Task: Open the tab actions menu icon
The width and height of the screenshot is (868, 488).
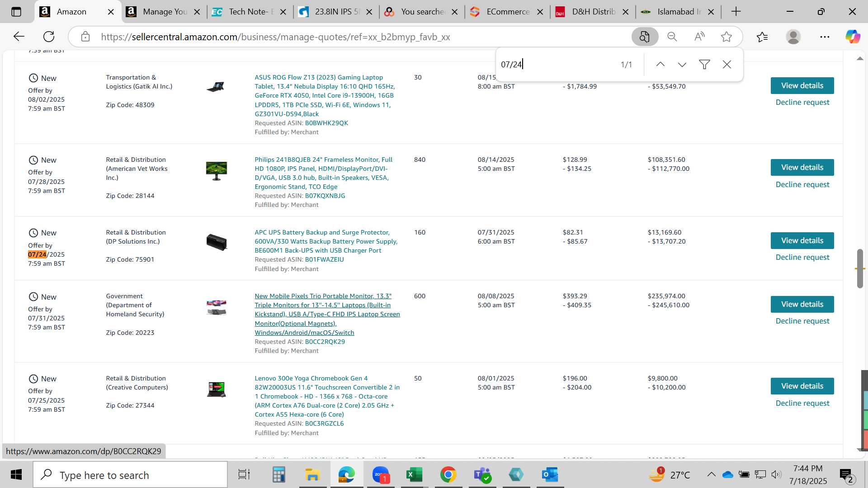Action: pos(16,12)
